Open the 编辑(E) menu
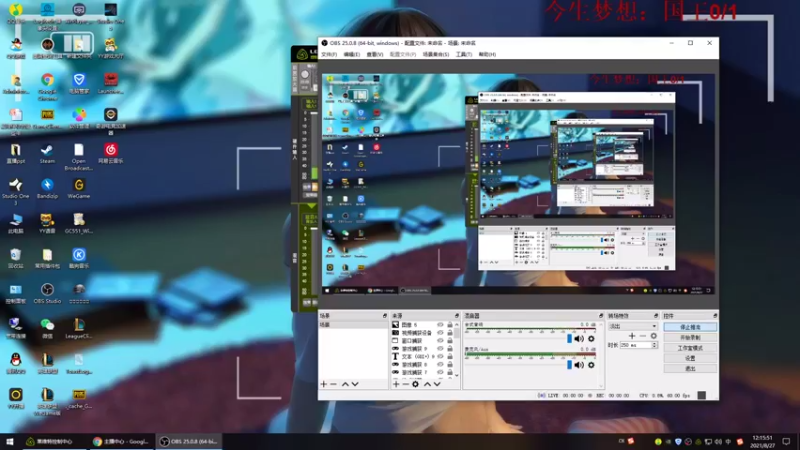 pyautogui.click(x=352, y=54)
